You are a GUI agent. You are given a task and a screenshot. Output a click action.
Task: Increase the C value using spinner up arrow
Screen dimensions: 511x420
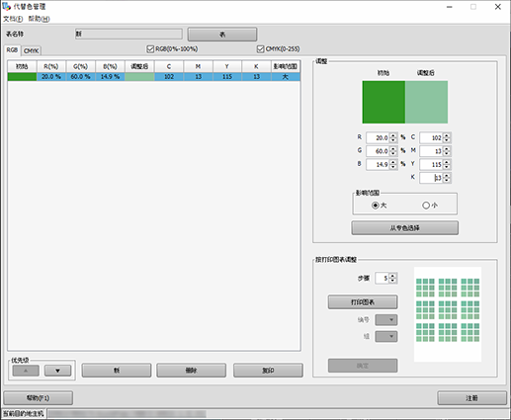[447, 135]
